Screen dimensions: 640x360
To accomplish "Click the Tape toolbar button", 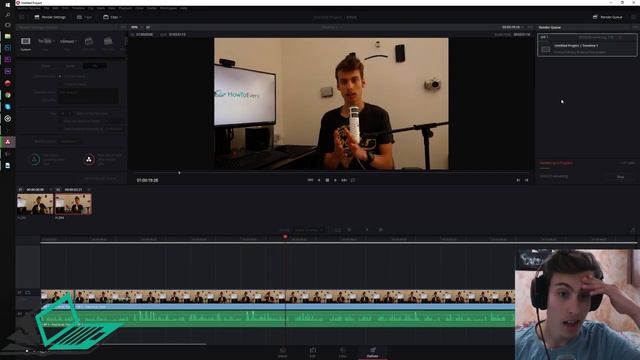I will 84,17.
